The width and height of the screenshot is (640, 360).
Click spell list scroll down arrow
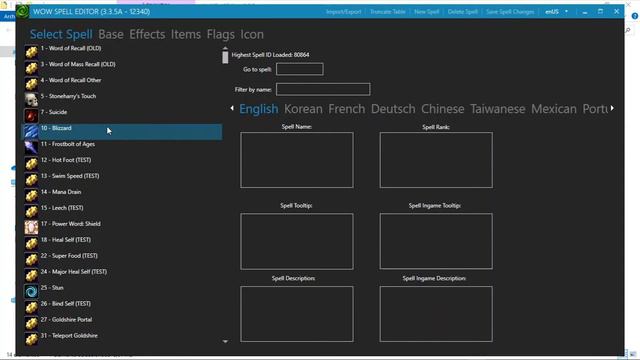[x=225, y=341]
